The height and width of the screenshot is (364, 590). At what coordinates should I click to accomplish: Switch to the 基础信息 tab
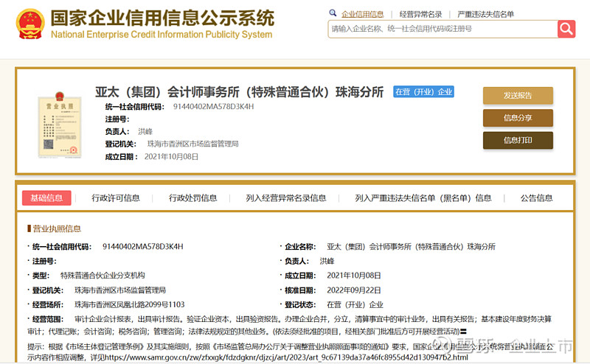(46, 197)
